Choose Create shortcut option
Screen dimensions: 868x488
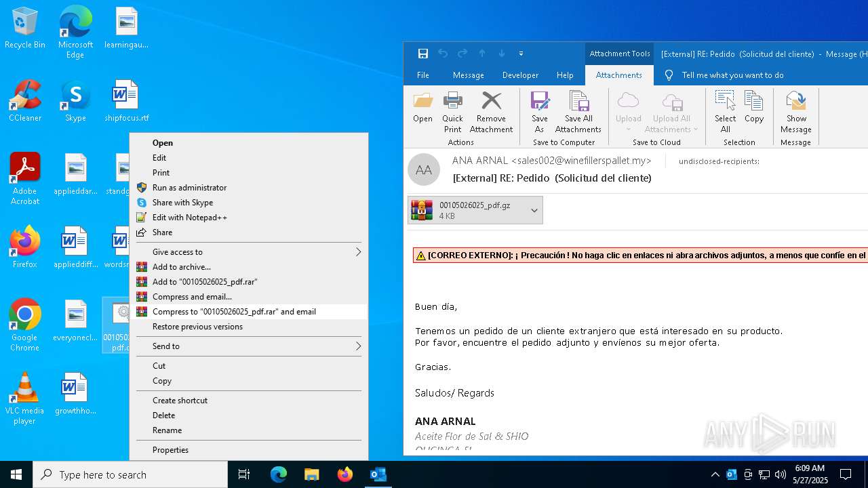pyautogui.click(x=249, y=401)
